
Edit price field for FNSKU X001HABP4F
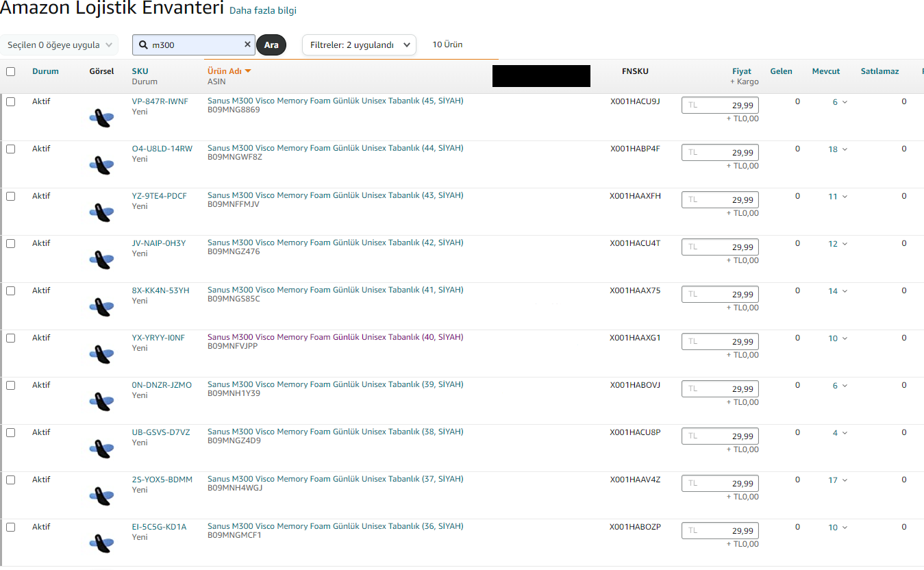pos(720,153)
